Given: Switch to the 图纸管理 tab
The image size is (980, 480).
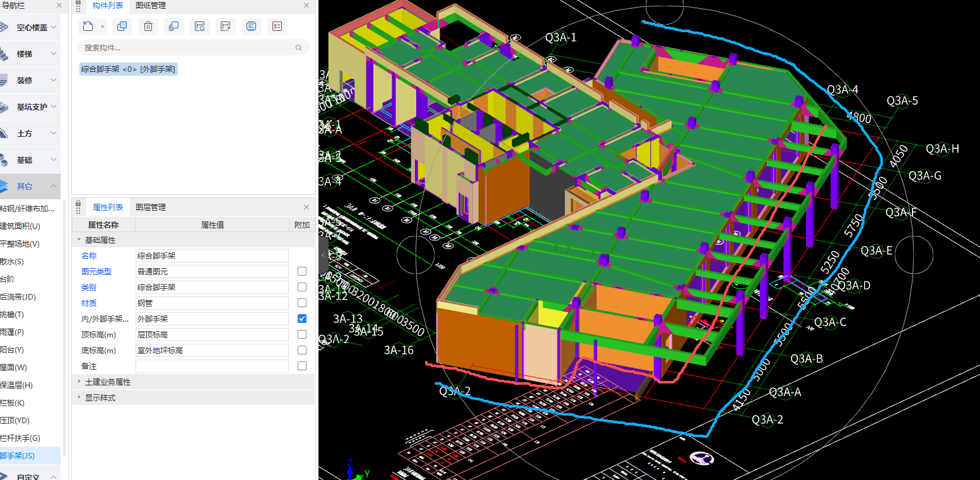Looking at the screenshot, I should pyautogui.click(x=151, y=6).
